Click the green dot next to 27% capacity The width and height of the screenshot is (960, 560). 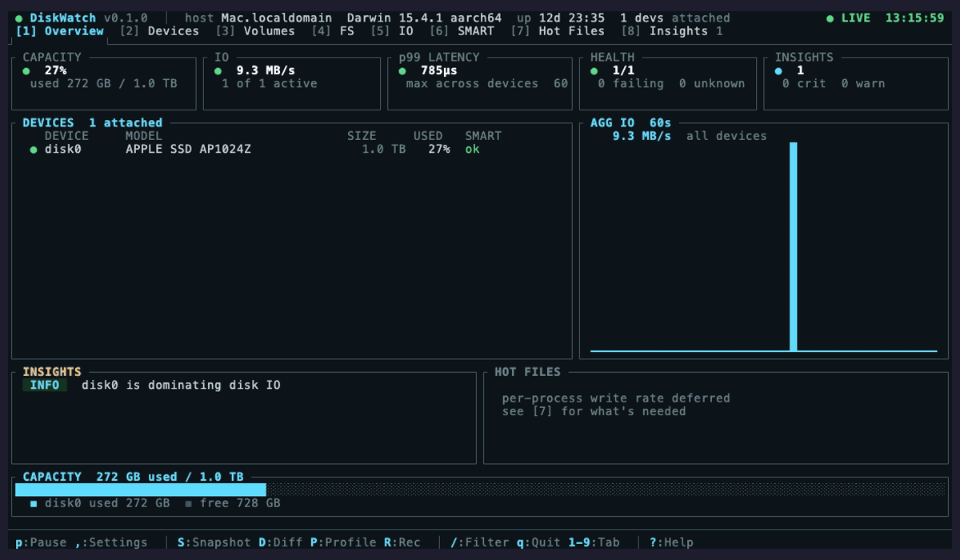pyautogui.click(x=26, y=70)
